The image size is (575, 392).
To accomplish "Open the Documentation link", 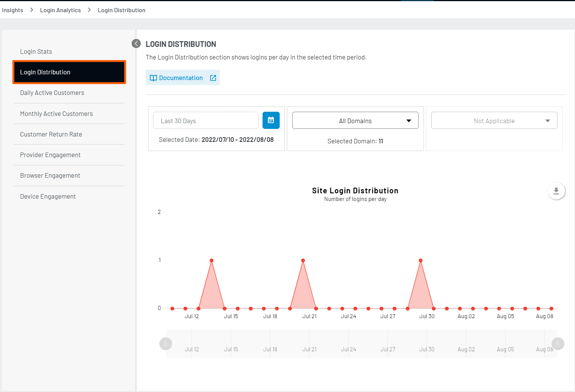I will 181,77.
